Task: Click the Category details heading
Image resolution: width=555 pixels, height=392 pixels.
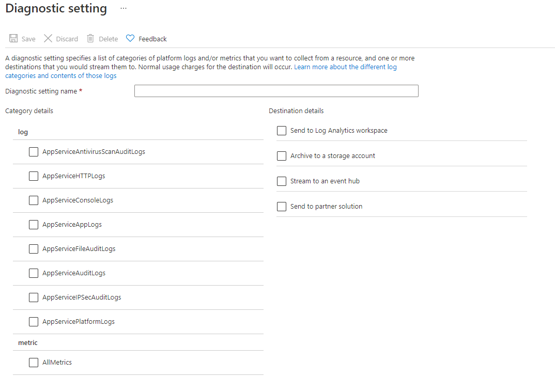Action: point(29,111)
